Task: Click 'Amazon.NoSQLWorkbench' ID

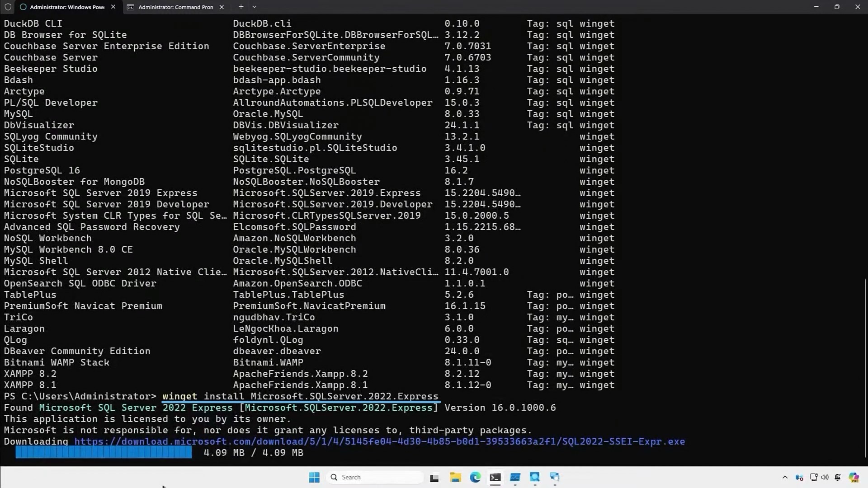Action: coord(294,238)
